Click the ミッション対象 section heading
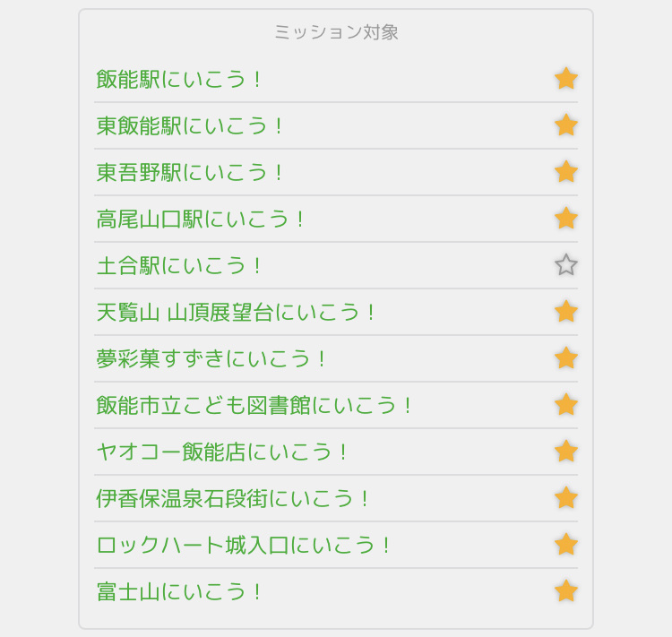This screenshot has width=672, height=637. click(336, 32)
